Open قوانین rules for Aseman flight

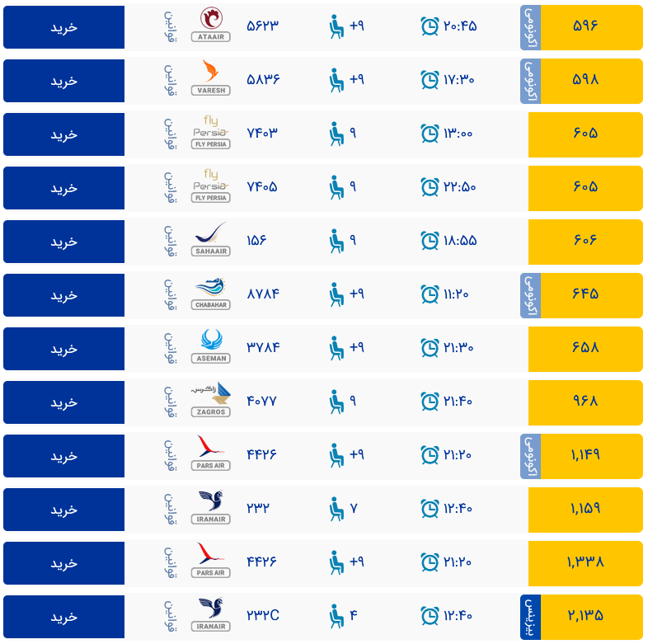point(171,348)
